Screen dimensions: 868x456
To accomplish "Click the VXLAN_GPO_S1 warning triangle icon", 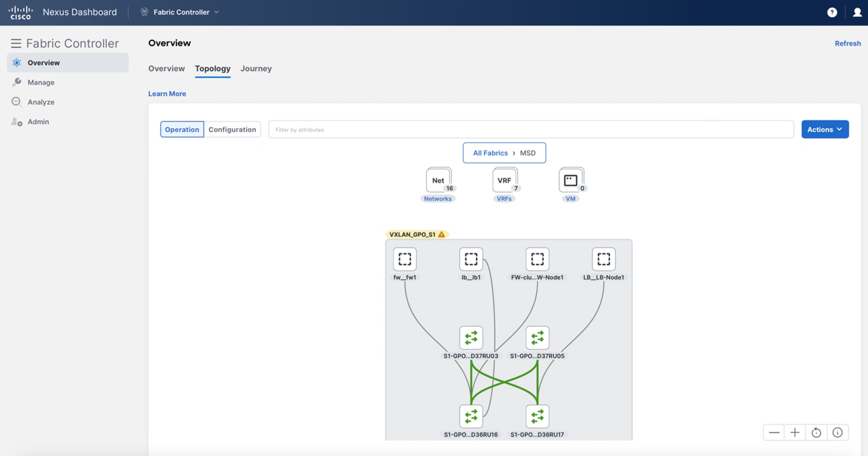I will pos(442,234).
